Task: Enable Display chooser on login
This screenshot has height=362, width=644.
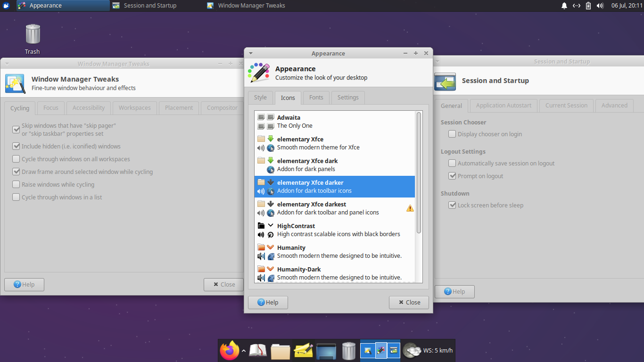Action: pyautogui.click(x=452, y=134)
